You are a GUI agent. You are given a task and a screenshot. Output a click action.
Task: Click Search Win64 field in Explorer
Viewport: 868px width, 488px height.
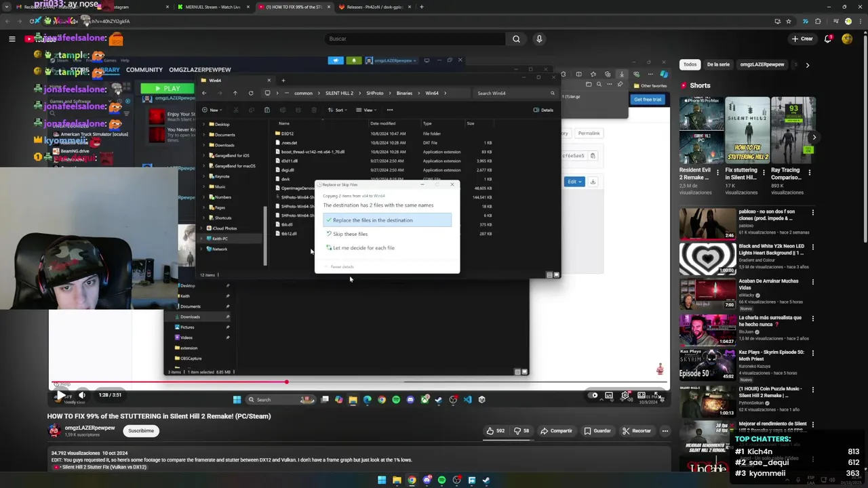click(515, 93)
